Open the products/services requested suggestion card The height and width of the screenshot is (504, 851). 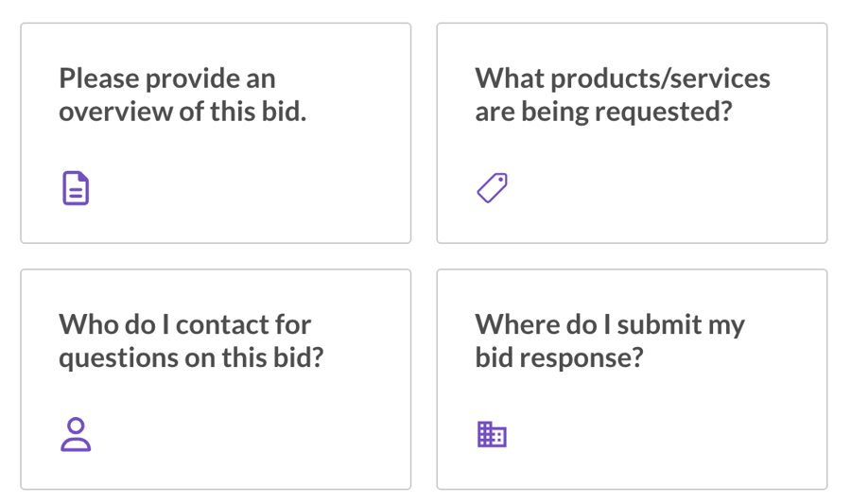pyautogui.click(x=632, y=133)
